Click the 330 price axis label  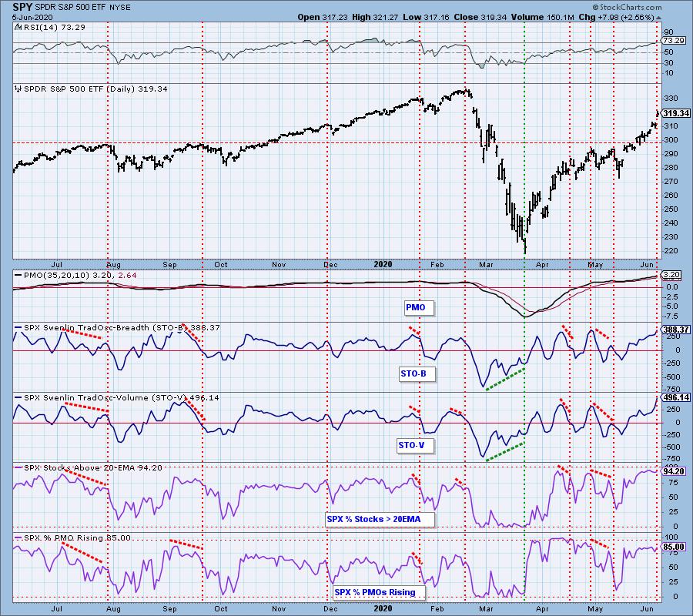pos(671,98)
